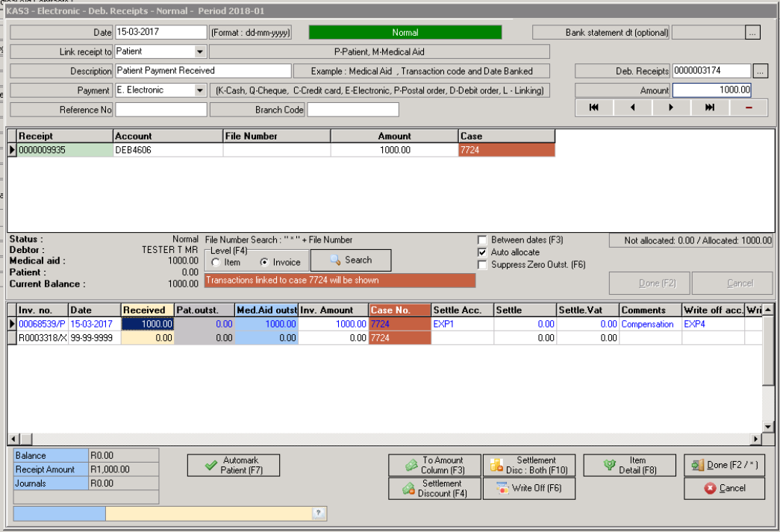Click the Search magnifier button
The width and height of the screenshot is (780, 532).
350,260
